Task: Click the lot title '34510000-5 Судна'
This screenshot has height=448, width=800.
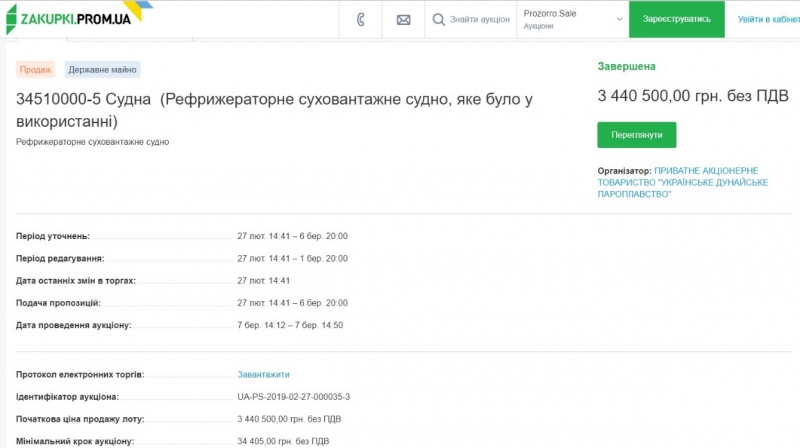Action: pyautogui.click(x=84, y=99)
